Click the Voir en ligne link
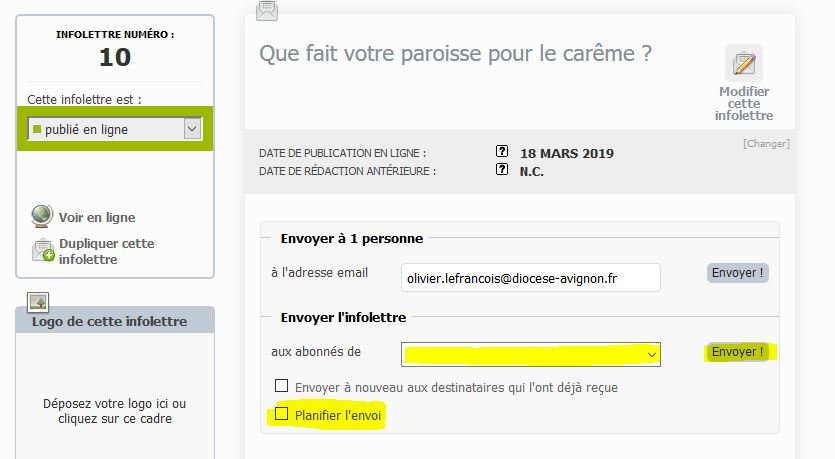 click(97, 217)
